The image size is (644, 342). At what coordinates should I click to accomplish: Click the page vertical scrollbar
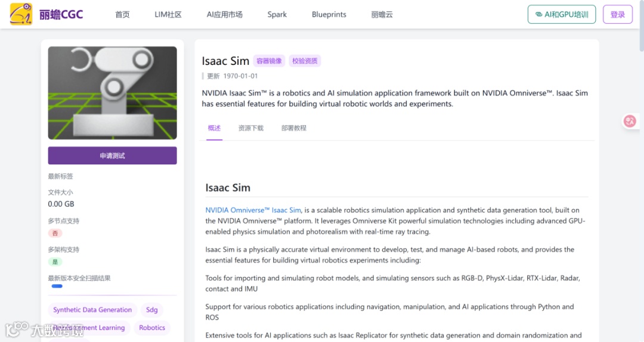click(642, 26)
